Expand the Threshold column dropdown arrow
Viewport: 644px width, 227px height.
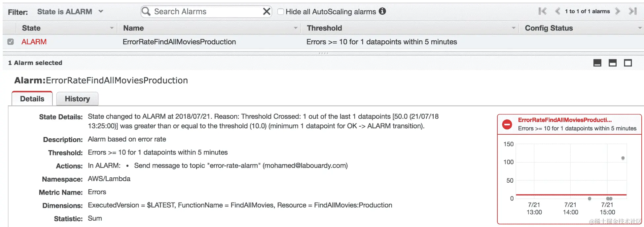[x=513, y=28]
